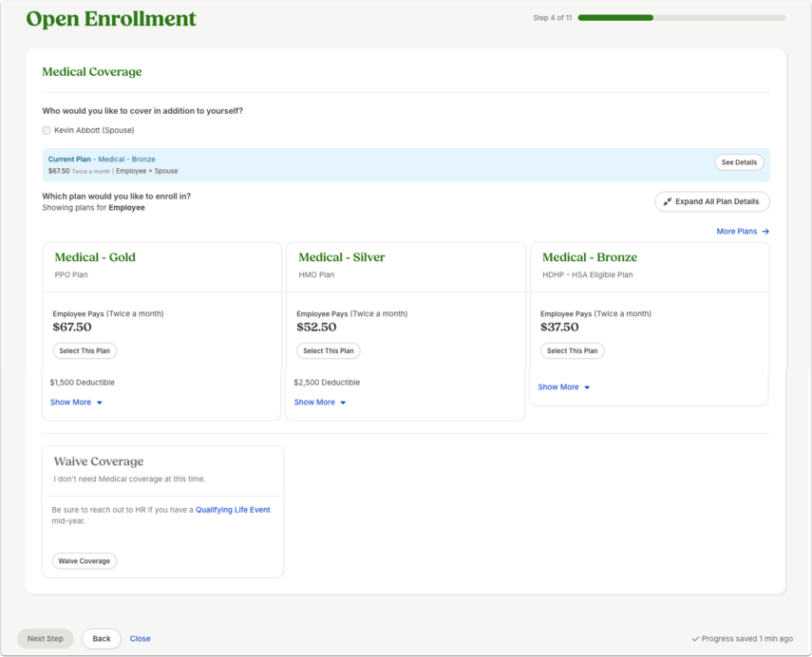Select the Medical - Gold plan
The height and width of the screenshot is (657, 812).
point(85,351)
